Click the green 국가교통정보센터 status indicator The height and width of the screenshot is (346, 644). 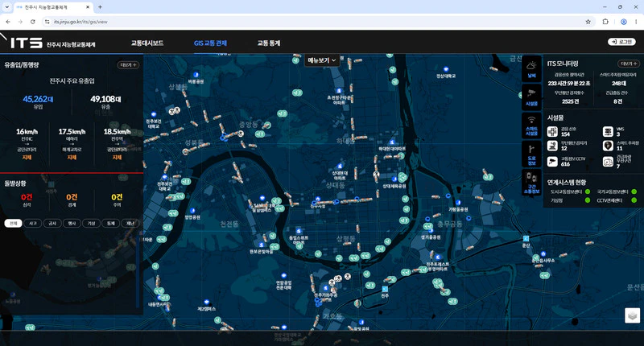(x=634, y=192)
